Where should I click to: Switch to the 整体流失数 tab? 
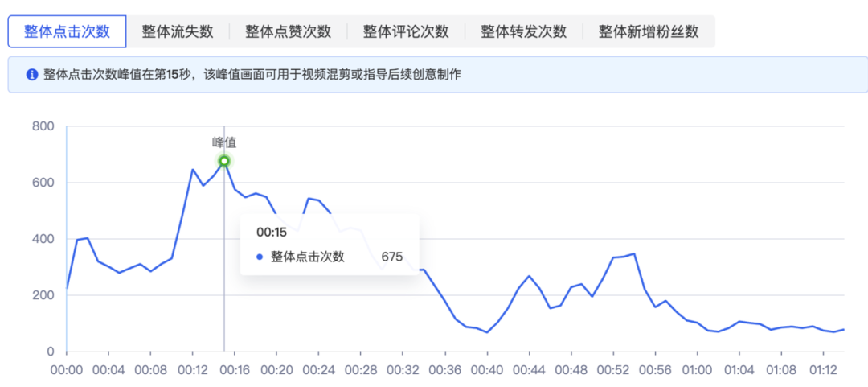tap(178, 31)
